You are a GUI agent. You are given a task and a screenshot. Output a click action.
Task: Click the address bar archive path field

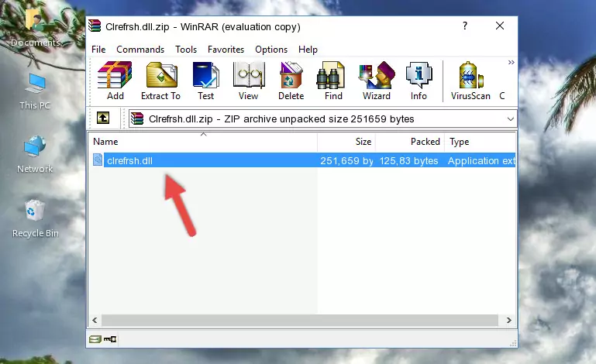tap(322, 119)
